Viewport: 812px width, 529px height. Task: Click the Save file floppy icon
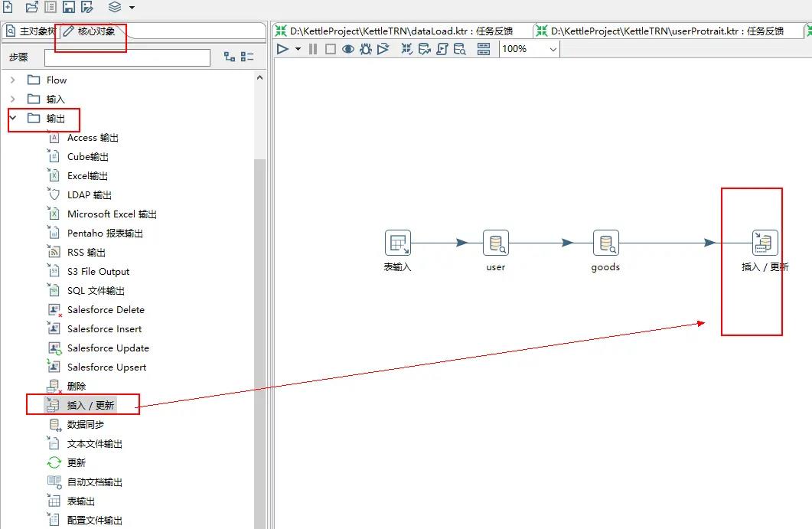point(68,7)
